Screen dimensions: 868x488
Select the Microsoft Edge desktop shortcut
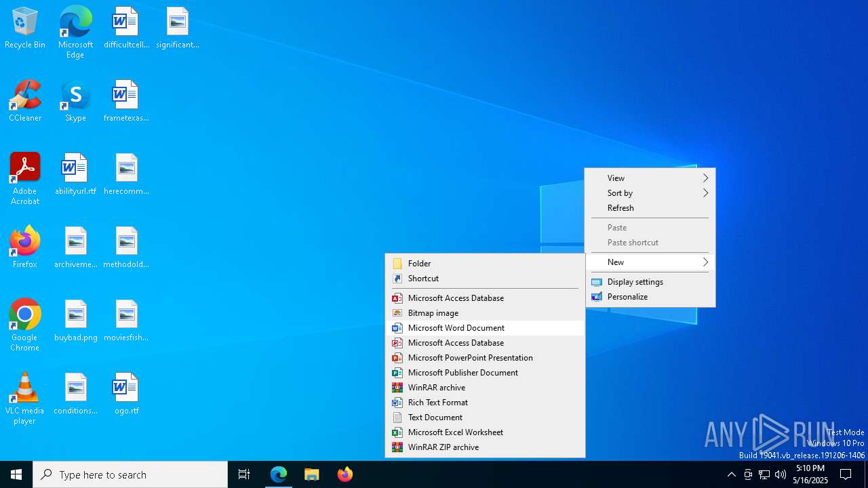[75, 33]
